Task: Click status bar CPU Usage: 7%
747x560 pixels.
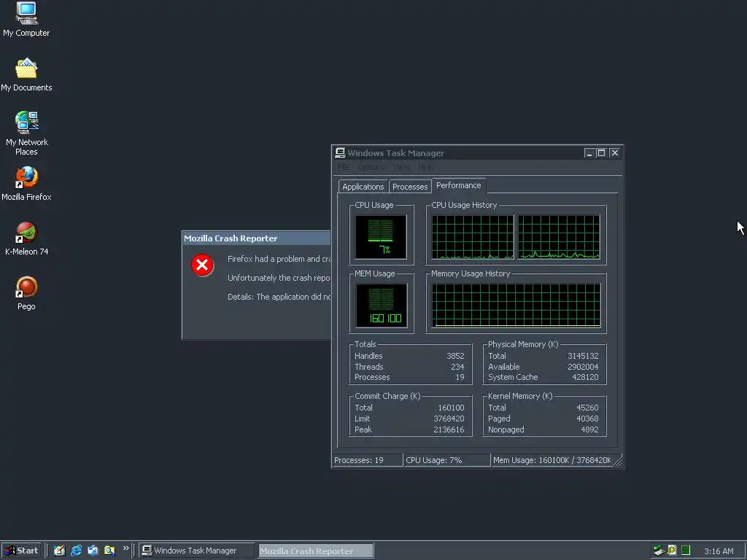Action: point(447,461)
